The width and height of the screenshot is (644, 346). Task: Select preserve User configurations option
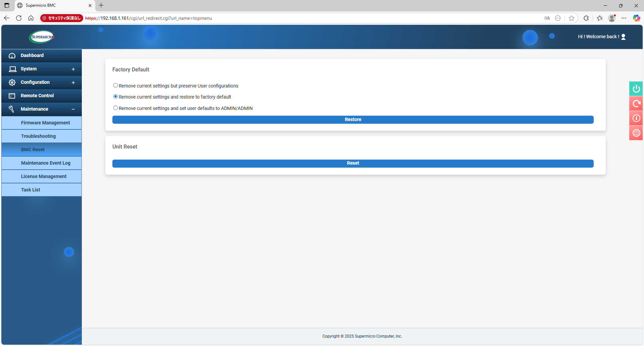click(x=115, y=85)
